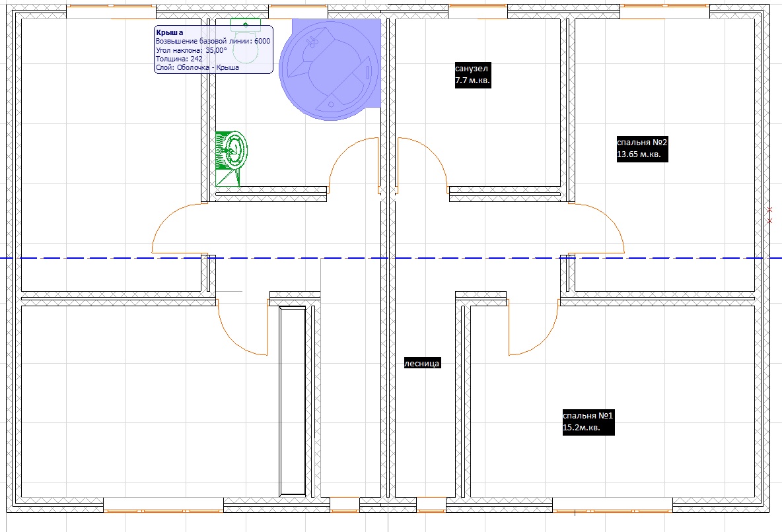Select the blue dashed roof ridge line
Screen dimensions: 782x532
coord(391,258)
